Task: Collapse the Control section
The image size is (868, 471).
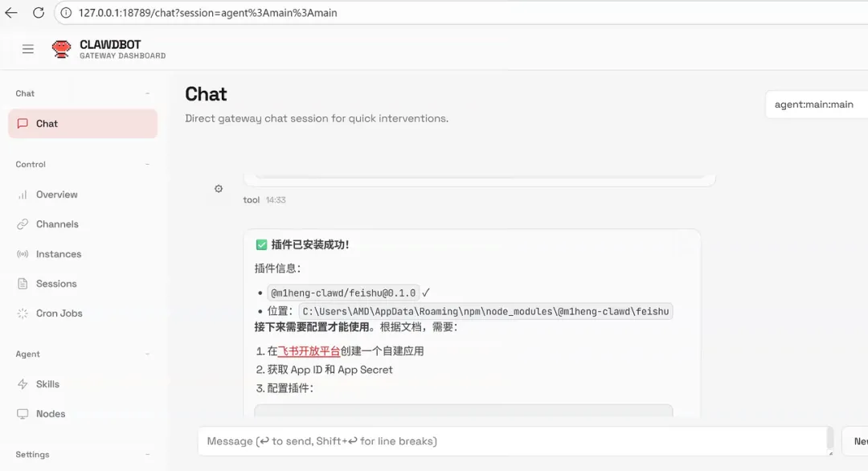Action: click(146, 164)
